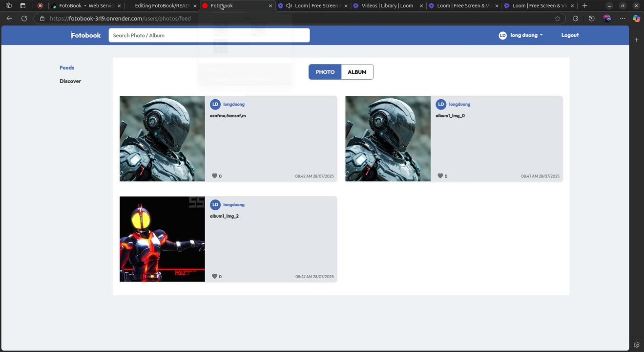Click LD avatar on the asnfma,famsnf,m card

coord(215,104)
